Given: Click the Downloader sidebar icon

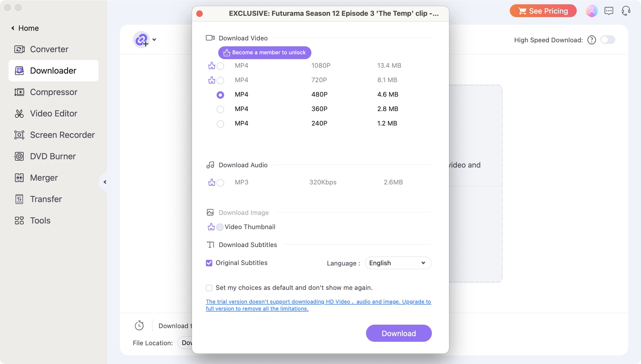Looking at the screenshot, I should click(19, 70).
